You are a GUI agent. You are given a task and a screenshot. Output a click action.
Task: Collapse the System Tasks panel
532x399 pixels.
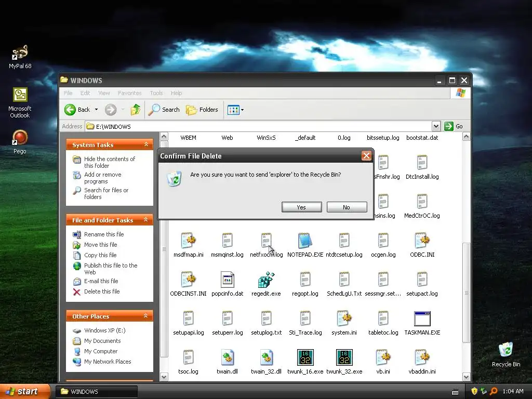click(146, 144)
